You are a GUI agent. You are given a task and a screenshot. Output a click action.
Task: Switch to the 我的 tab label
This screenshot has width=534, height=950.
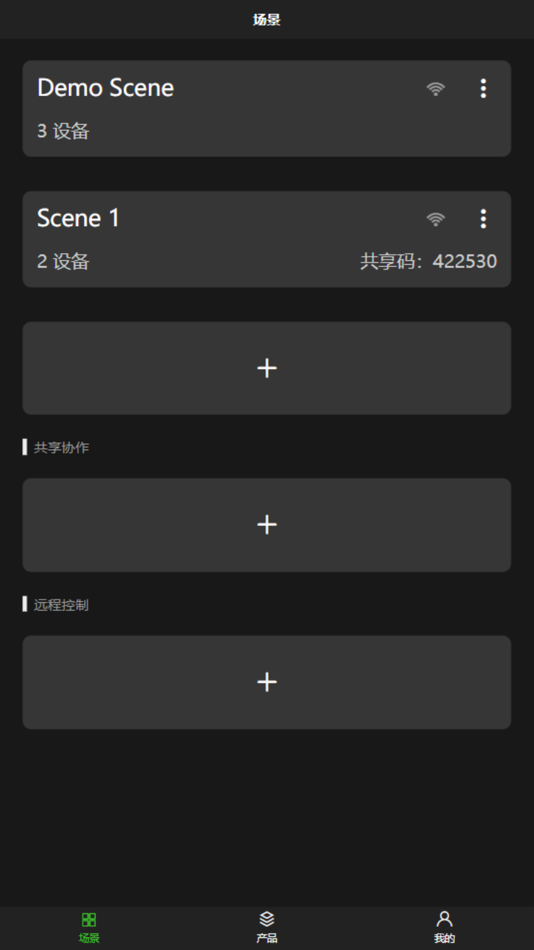click(444, 938)
